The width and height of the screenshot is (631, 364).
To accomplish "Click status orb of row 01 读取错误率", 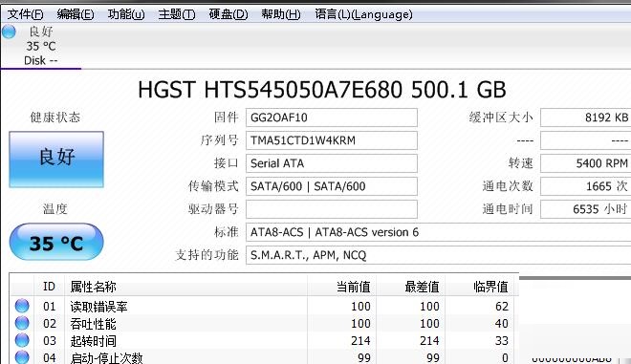I will (22, 306).
